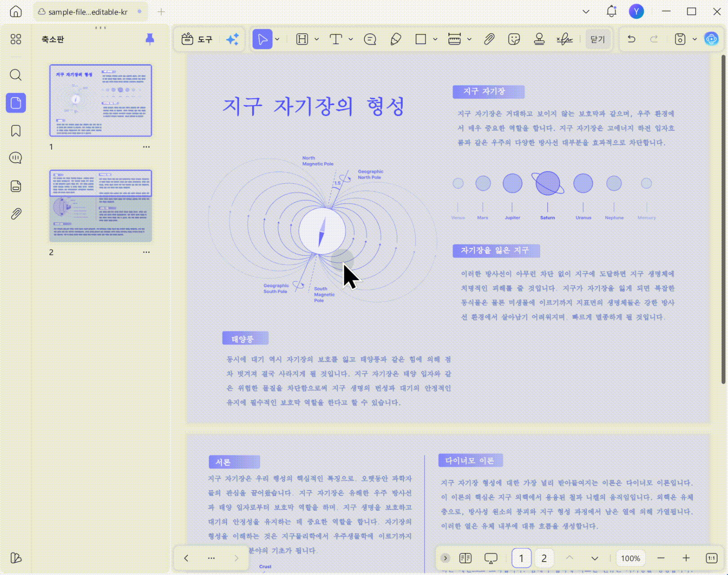Add a new tab
This screenshot has width=728, height=575.
coord(161,12)
